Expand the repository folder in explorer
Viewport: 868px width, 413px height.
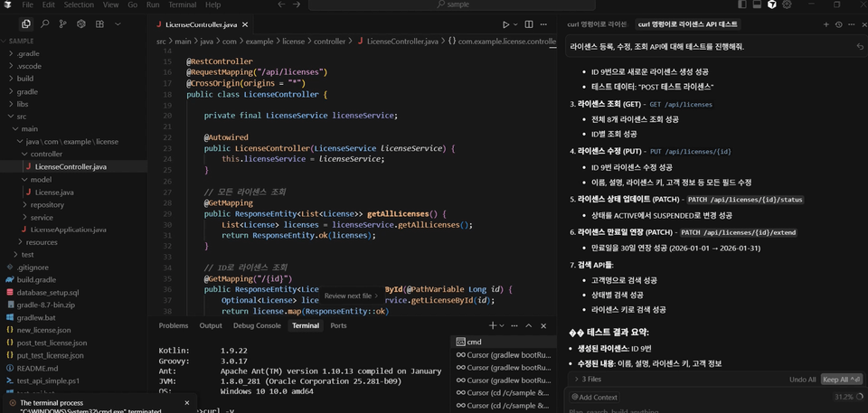point(47,205)
